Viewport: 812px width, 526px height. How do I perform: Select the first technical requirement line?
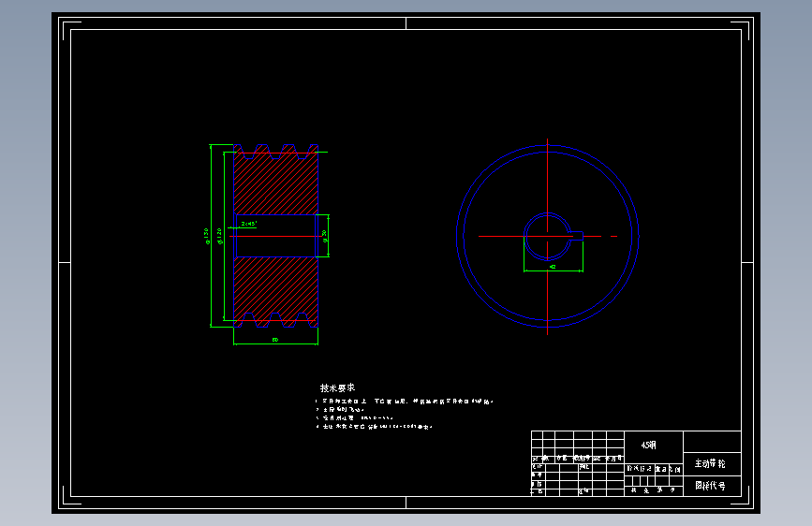click(x=405, y=402)
